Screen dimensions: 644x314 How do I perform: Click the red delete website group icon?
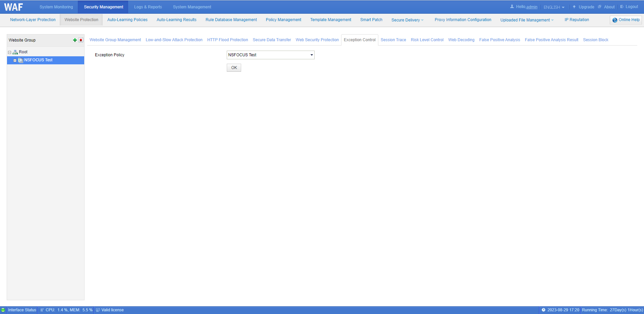pos(81,40)
